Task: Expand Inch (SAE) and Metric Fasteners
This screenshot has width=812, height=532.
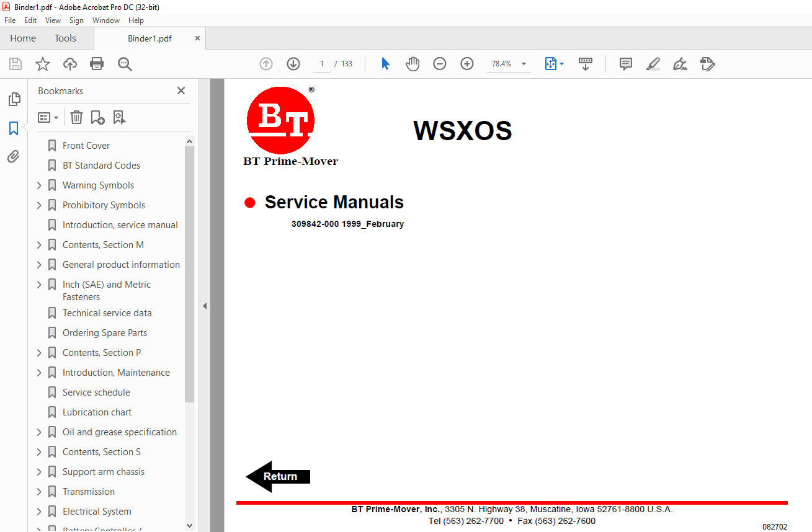Action: point(39,285)
